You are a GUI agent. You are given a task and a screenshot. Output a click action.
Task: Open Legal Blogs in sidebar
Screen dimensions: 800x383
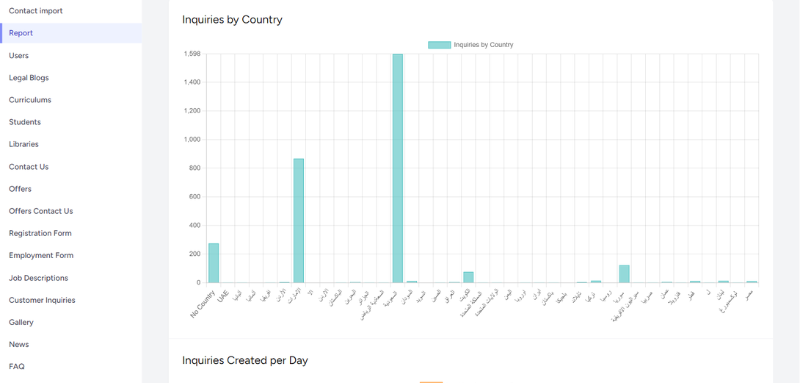click(29, 78)
